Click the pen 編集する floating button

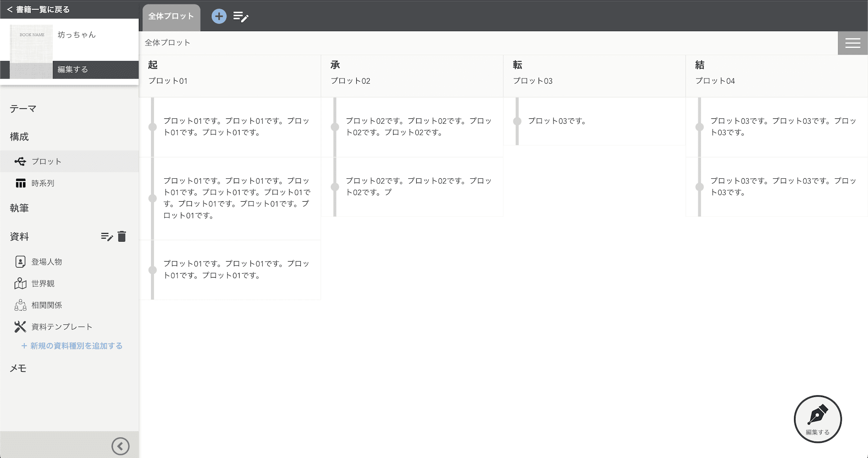[x=818, y=419]
